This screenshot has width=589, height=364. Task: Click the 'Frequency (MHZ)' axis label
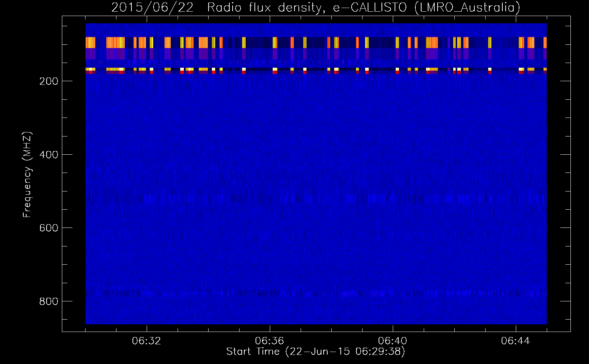[27, 174]
